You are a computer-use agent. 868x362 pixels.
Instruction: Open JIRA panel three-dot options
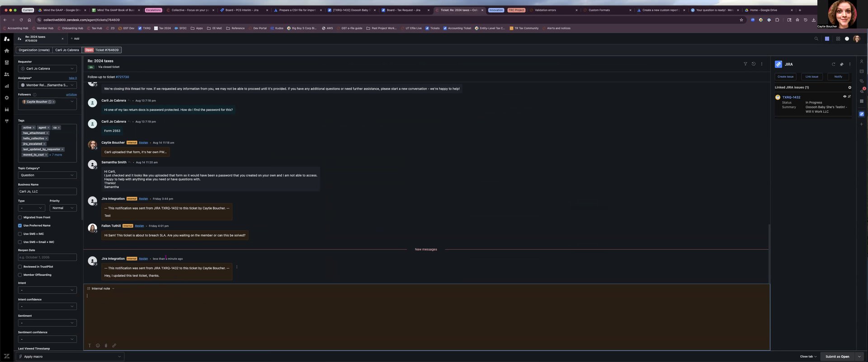[x=849, y=64]
